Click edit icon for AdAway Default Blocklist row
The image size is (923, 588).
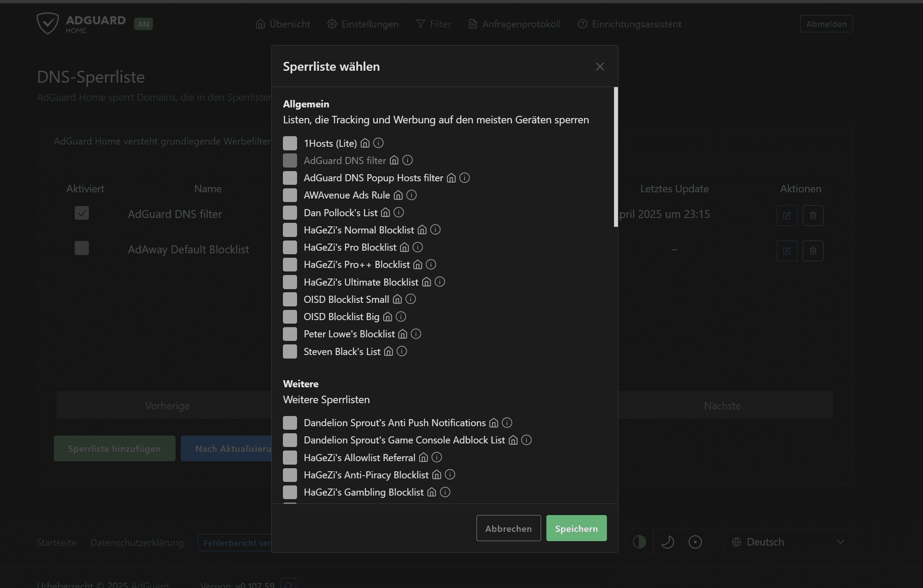[x=787, y=251]
